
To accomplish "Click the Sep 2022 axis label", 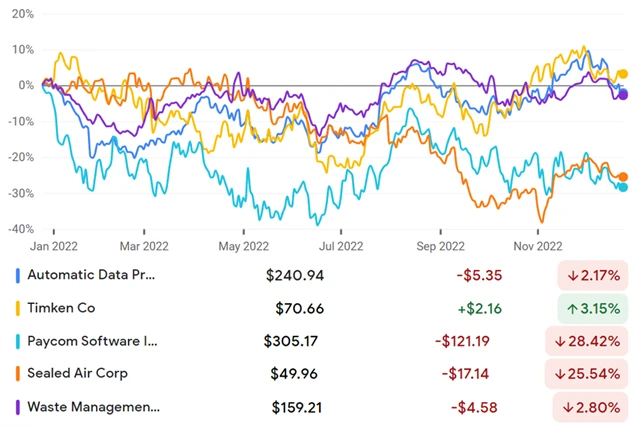I will tap(440, 245).
